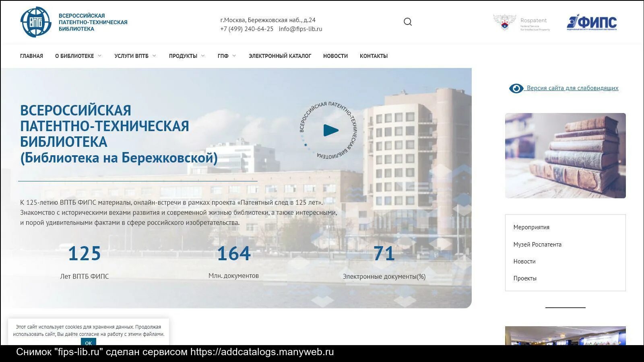The width and height of the screenshot is (644, 362).
Task: Open УСЛУГИ ВПТБ menu
Action: [x=131, y=56]
